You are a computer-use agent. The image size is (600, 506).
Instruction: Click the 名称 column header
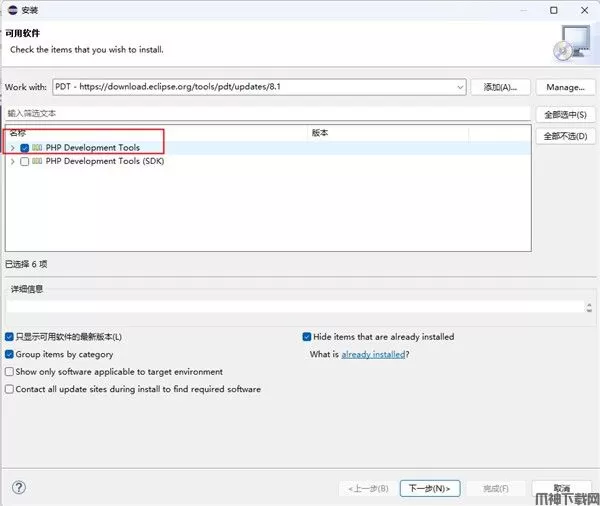[x=156, y=133]
